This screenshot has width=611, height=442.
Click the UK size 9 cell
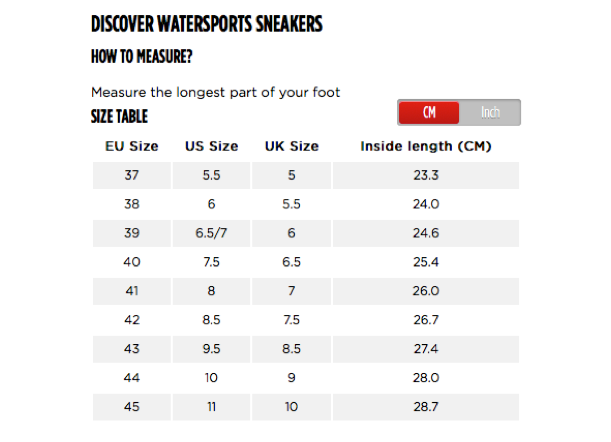click(291, 378)
